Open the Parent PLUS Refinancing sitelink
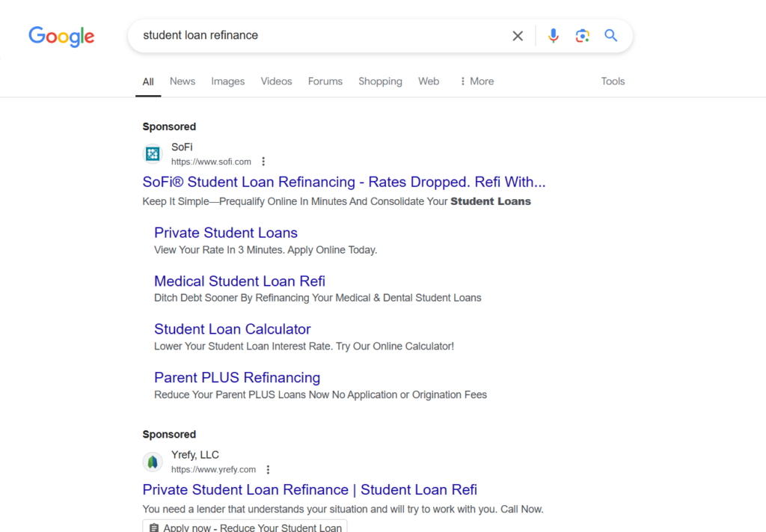 237,377
